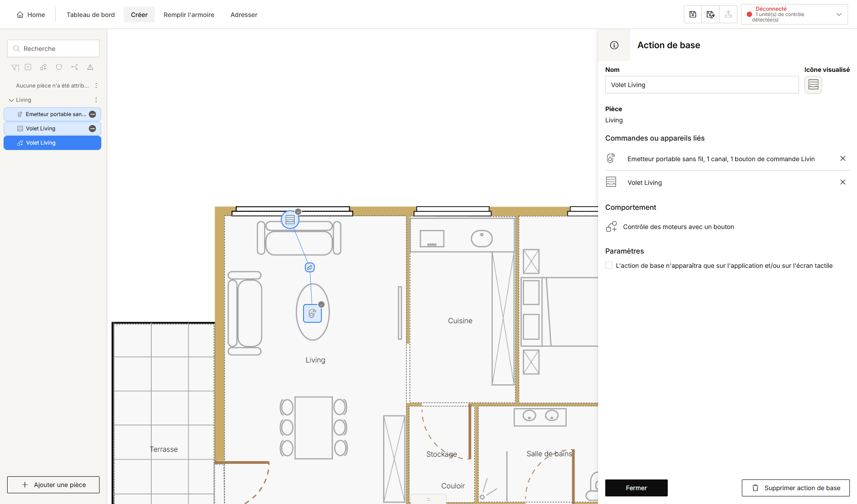
Task: Unlink Volet Living from linked devices
Action: pos(843,182)
